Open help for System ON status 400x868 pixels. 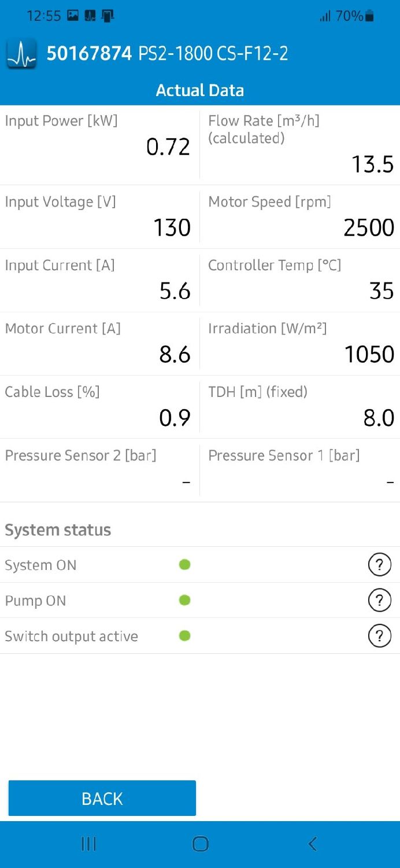point(379,565)
